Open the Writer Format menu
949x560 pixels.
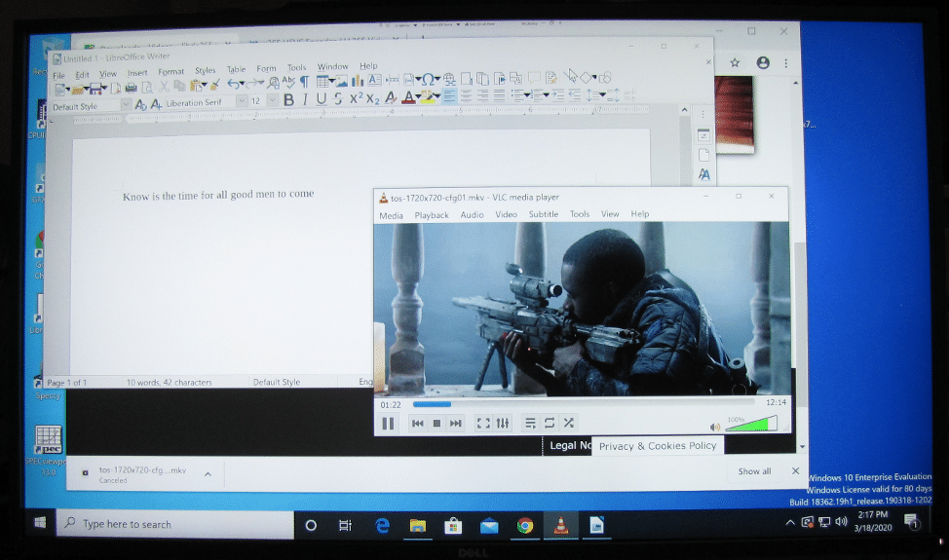pos(171,72)
